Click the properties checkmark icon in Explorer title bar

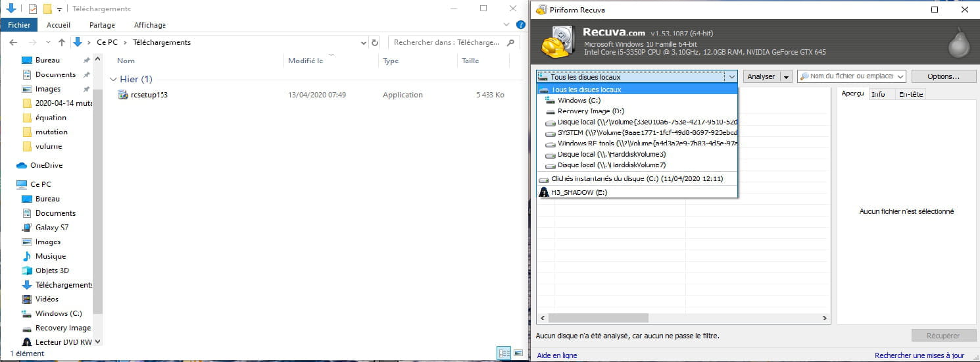33,9
